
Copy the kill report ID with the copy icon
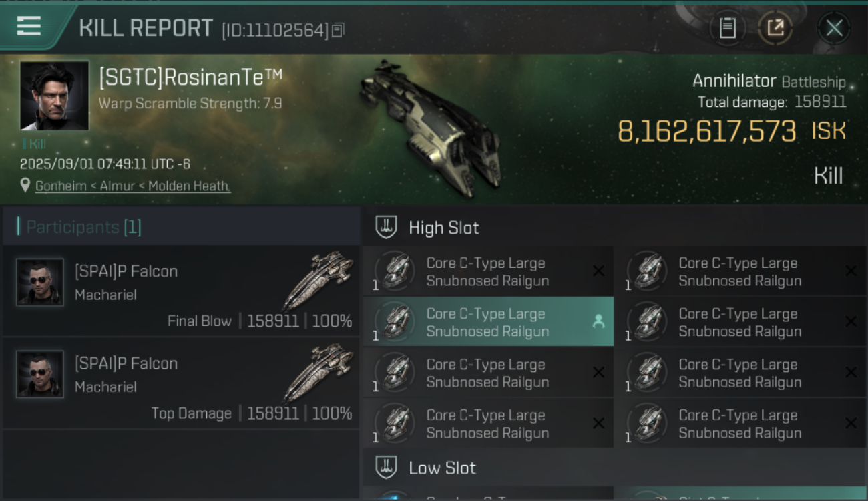tap(338, 31)
